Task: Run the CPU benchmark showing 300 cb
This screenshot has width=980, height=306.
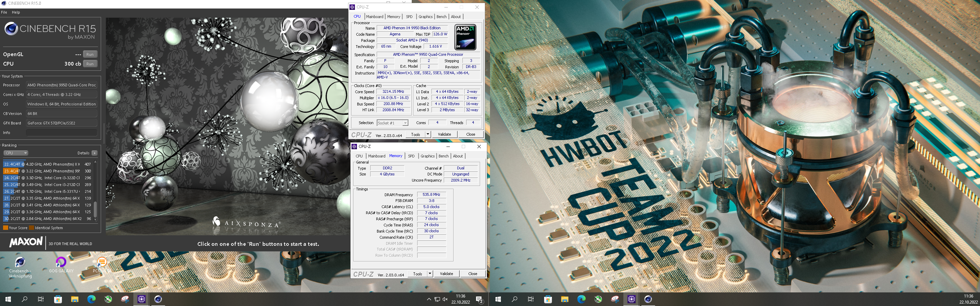Action: (90, 64)
